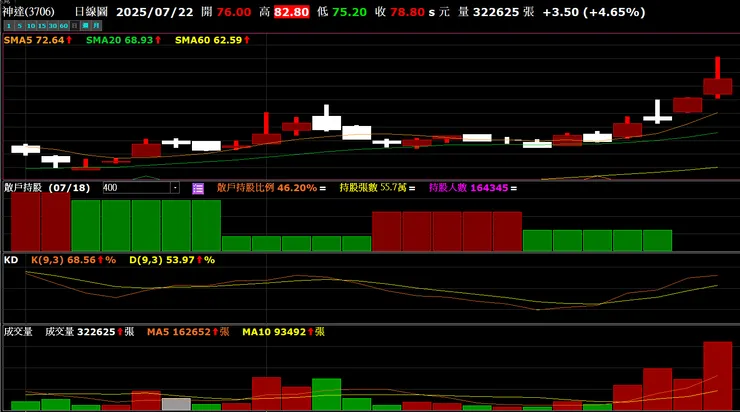Select the highlighted high price 82.80
The image size is (740, 412).
(291, 12)
